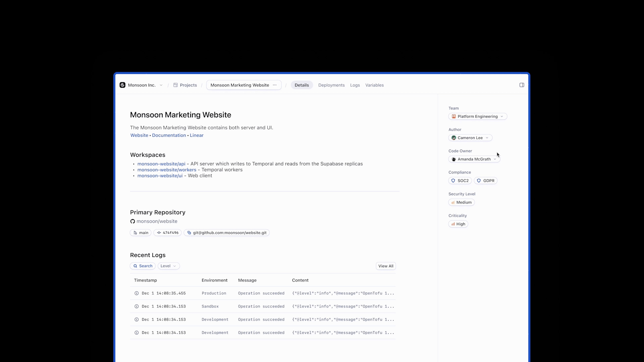Click the branch icon in the main chip

(x=135, y=233)
